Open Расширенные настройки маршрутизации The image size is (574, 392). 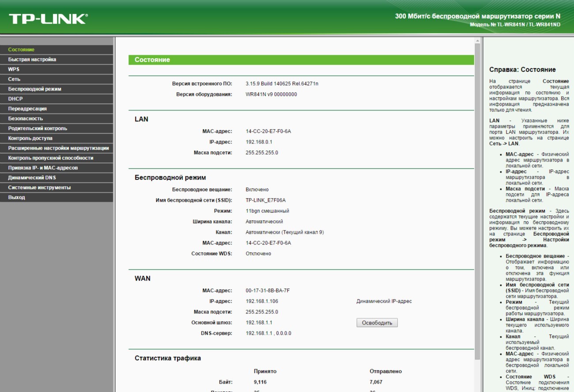point(58,148)
